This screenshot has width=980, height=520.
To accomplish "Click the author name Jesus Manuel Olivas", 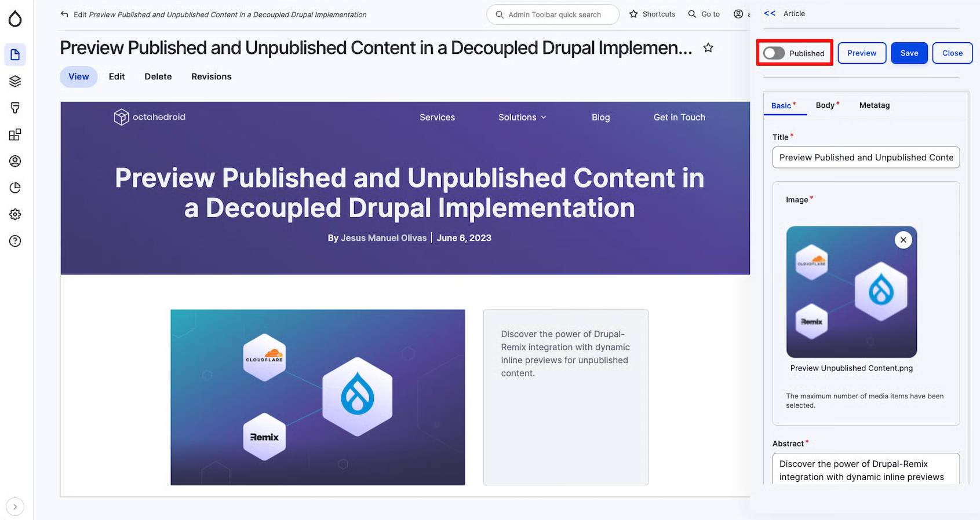I will point(384,238).
